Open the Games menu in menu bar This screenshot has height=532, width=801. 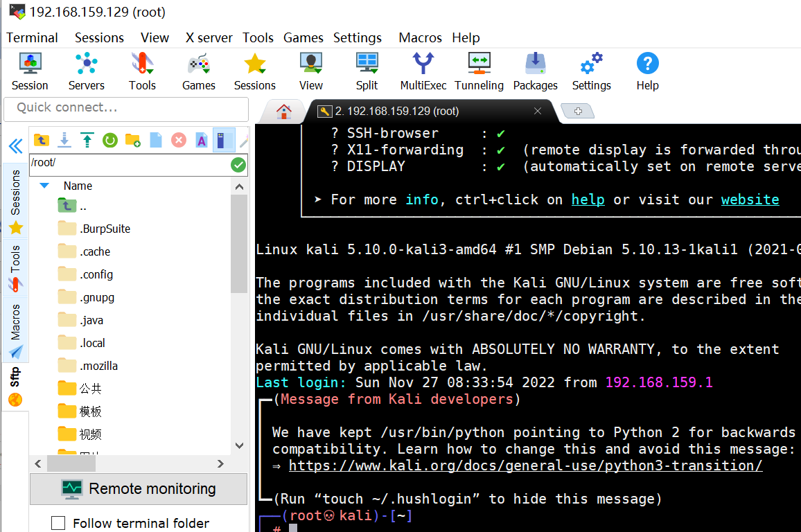pos(303,38)
